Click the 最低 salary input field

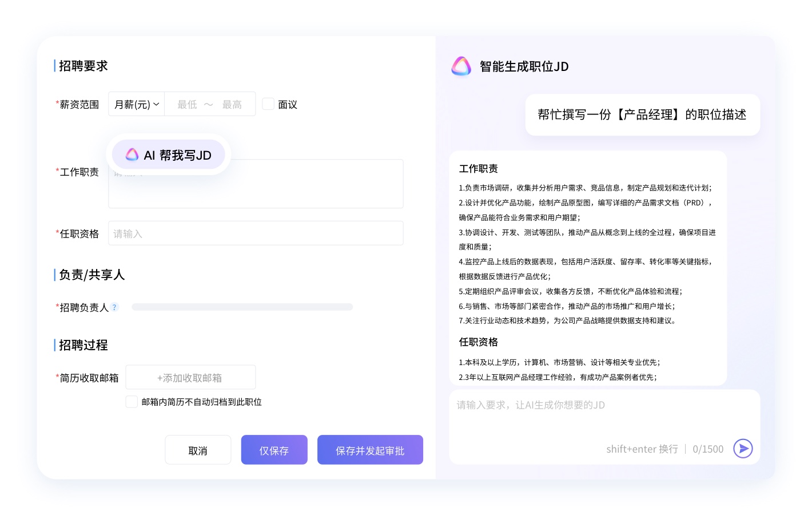click(x=187, y=104)
